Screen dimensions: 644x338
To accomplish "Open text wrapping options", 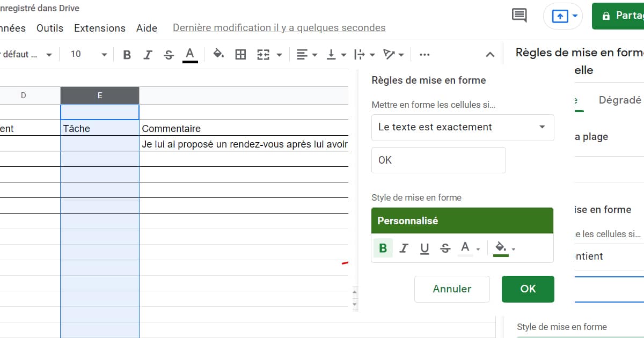I will (364, 55).
